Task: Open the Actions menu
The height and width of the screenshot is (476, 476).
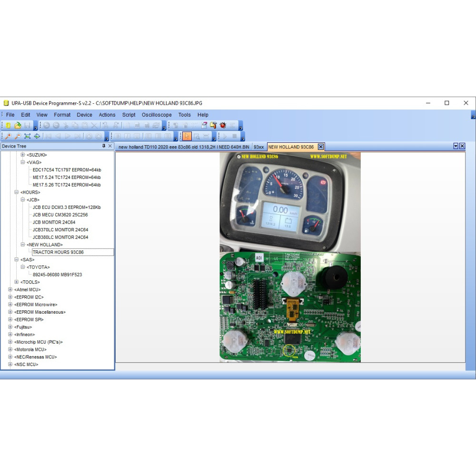Action: pyautogui.click(x=107, y=115)
